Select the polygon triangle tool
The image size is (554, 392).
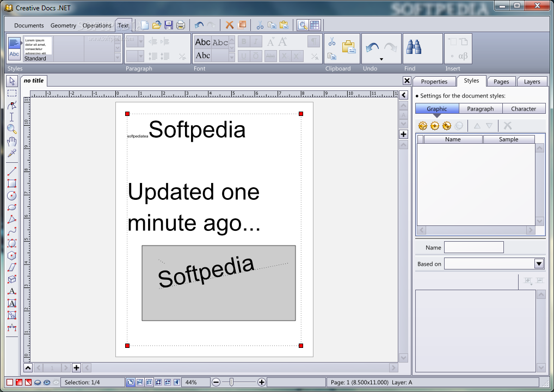(12, 219)
